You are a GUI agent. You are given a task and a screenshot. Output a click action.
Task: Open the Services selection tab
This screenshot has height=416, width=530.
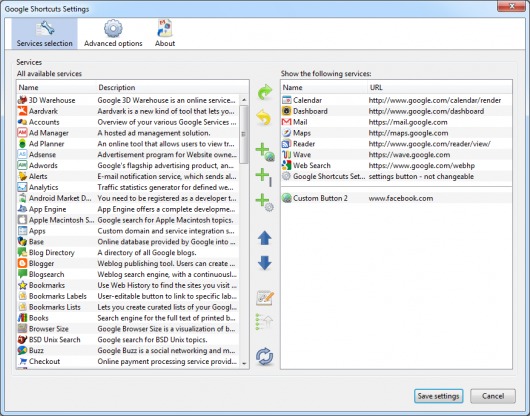44,33
